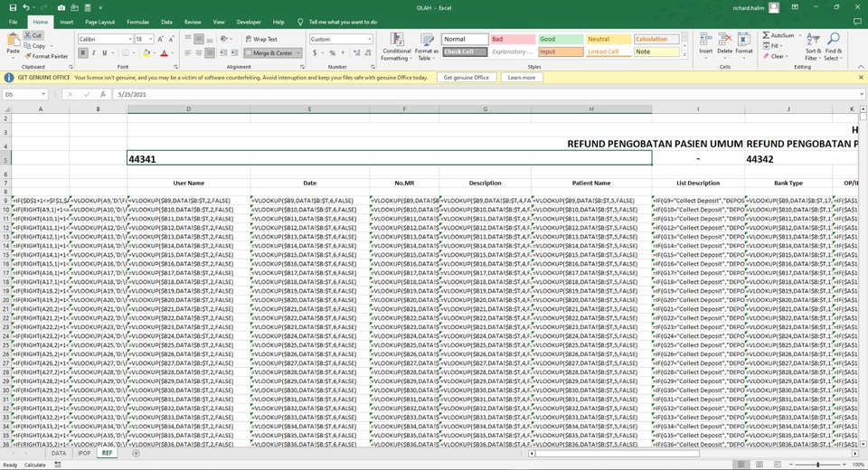This screenshot has height=470, width=868.
Task: Click the AutoSum sigma icon
Action: tap(766, 35)
